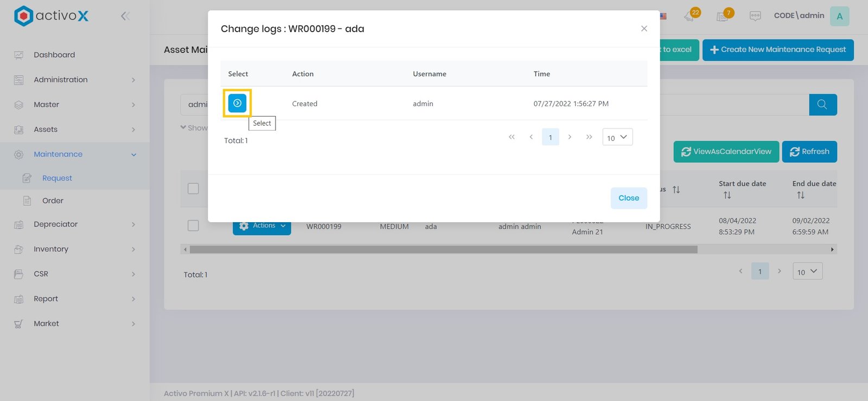Image resolution: width=868 pixels, height=401 pixels.
Task: Sort by Start due date column
Action: 727,195
